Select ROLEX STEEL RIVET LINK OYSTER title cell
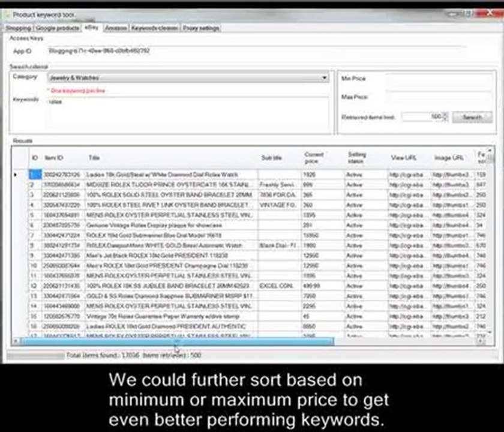Image resolution: width=504 pixels, height=432 pixels. pyautogui.click(x=172, y=205)
